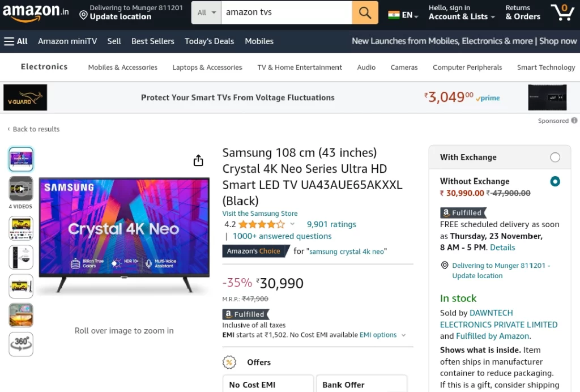Viewport: 580px width, 392px height.
Task: Click the share icon above product image
Action: coord(198,160)
